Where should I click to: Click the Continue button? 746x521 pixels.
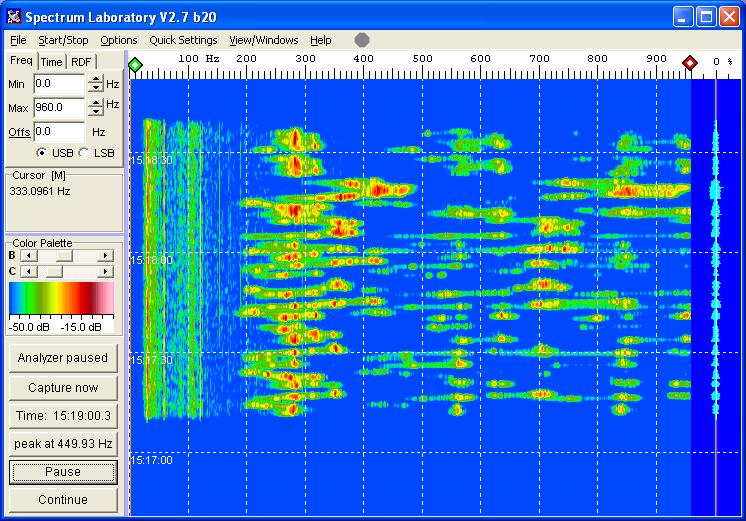coord(63,500)
